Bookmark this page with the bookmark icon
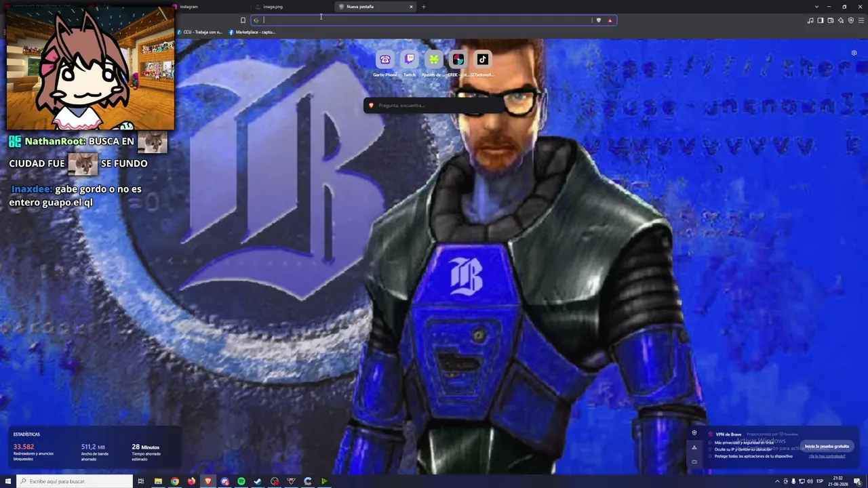This screenshot has width=868, height=488. [x=243, y=20]
